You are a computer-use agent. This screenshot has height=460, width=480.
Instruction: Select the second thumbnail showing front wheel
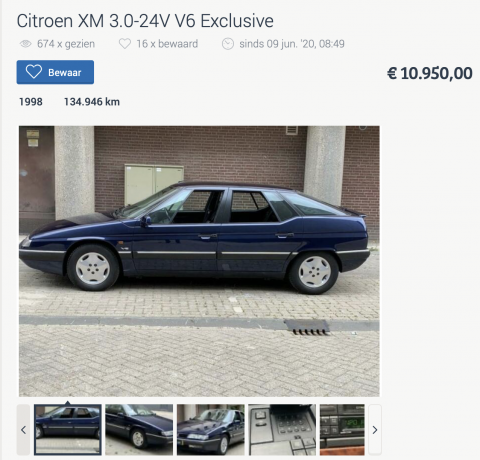139,430
